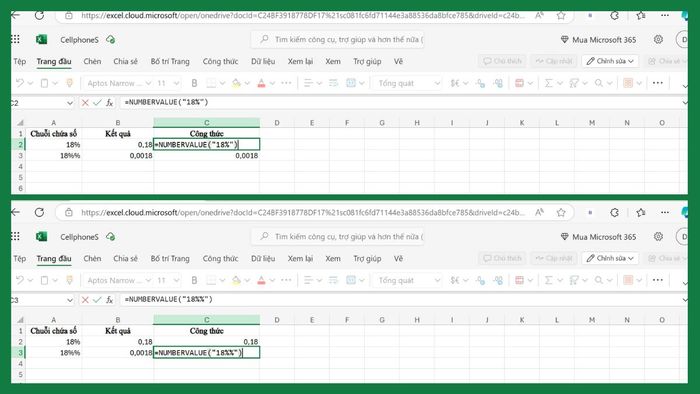The image size is (700, 394).
Task: Click the fx insert function icon, bottom screenshot
Action: (109, 300)
